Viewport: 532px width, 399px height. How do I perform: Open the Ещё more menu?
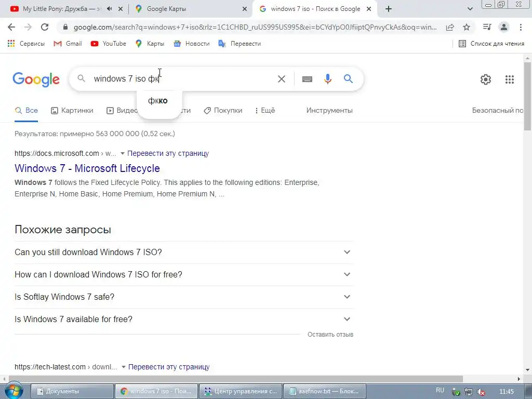pyautogui.click(x=264, y=110)
